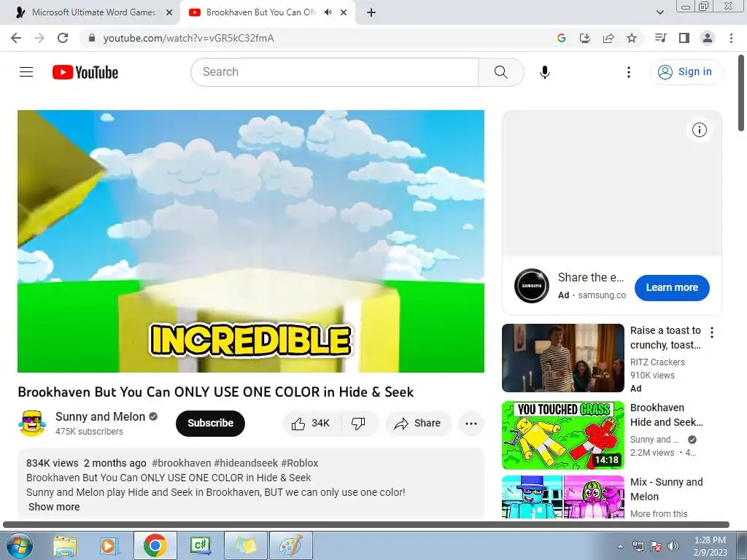This screenshot has width=747, height=560.
Task: Share the video
Action: (418, 424)
